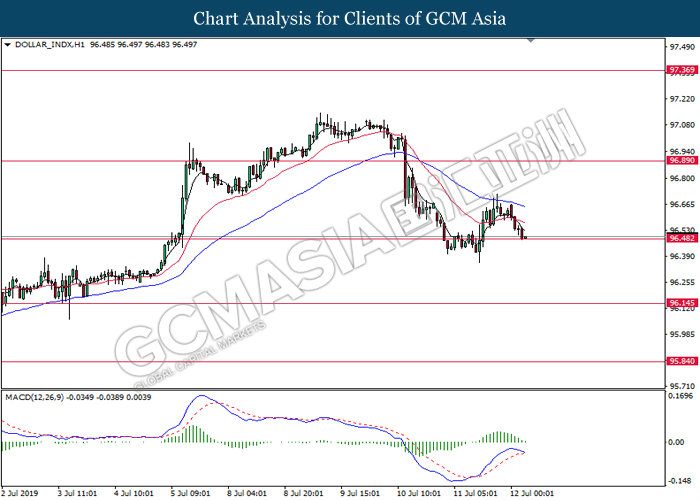Click the 0.1696 MACD scale value

tap(681, 396)
